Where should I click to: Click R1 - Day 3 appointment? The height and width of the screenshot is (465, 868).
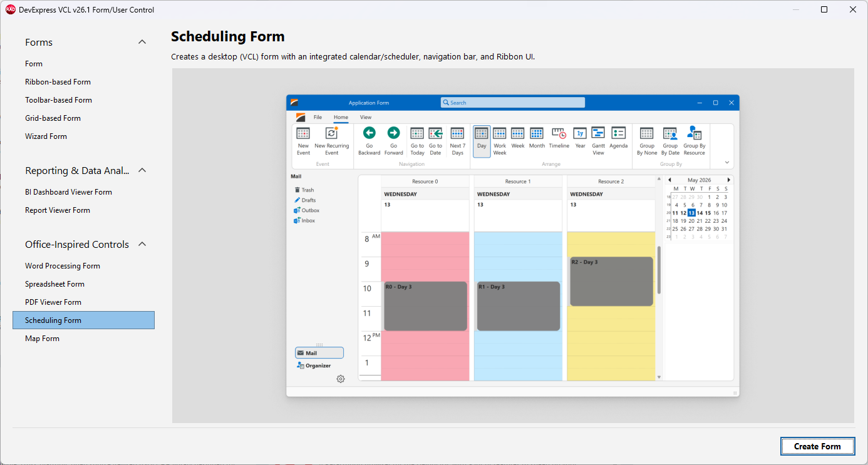(x=519, y=306)
